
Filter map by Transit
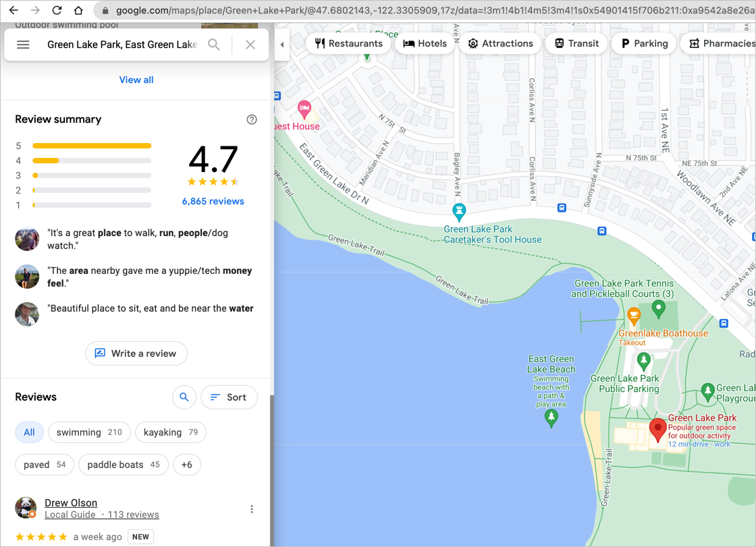[576, 43]
